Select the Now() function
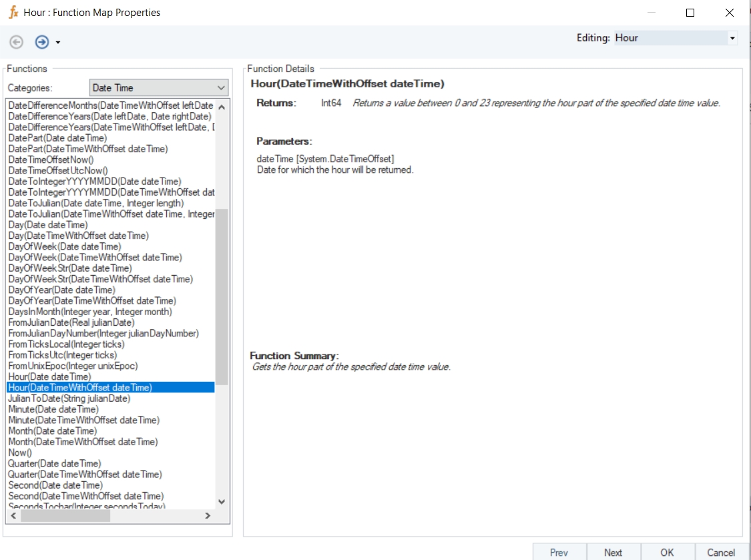751x560 pixels. tap(20, 453)
